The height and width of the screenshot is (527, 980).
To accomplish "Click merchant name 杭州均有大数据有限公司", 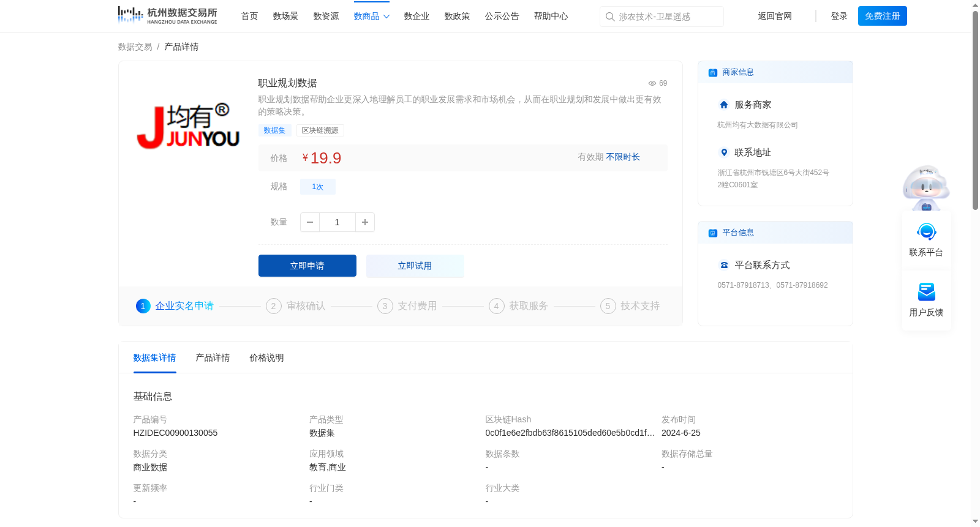I will (x=758, y=125).
